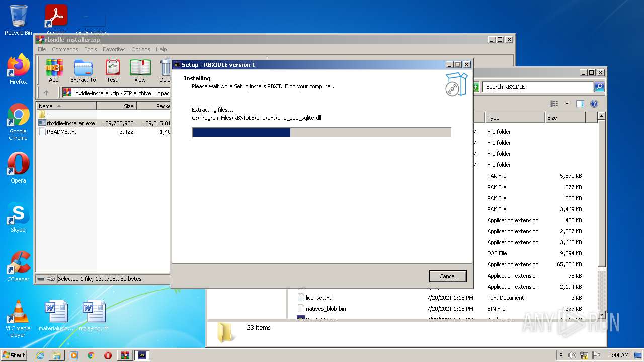
Task: Open WinRAR Options menu
Action: pos(141,49)
